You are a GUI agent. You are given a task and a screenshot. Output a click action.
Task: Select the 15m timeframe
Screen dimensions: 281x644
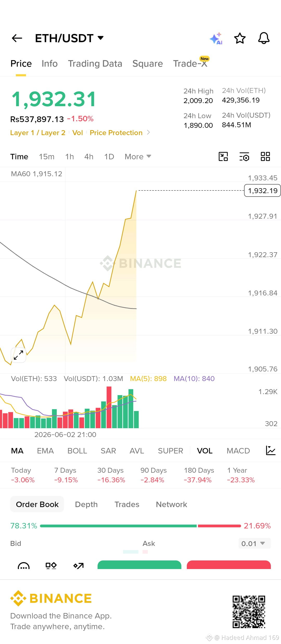point(47,157)
